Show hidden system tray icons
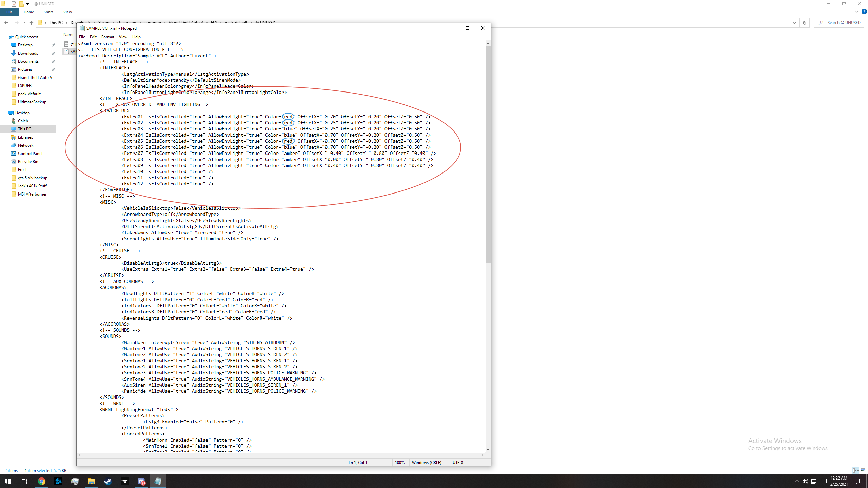The width and height of the screenshot is (868, 488). 797,481
